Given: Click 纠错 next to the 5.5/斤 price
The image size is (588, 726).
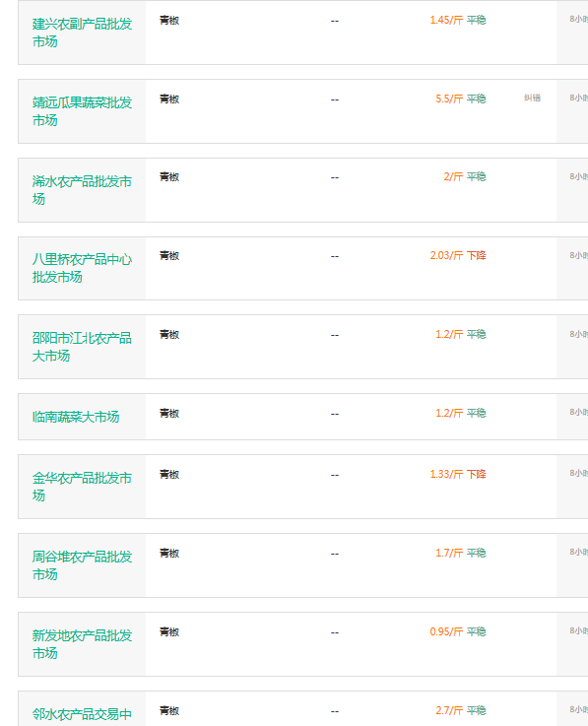Looking at the screenshot, I should tap(532, 98).
